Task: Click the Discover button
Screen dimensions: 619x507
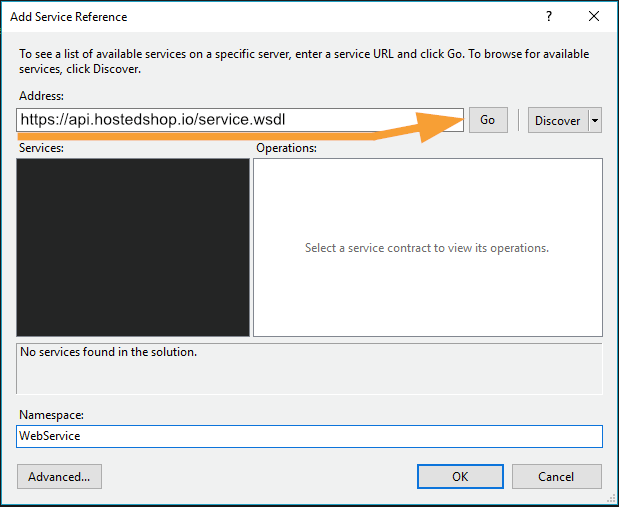Action: (x=557, y=120)
